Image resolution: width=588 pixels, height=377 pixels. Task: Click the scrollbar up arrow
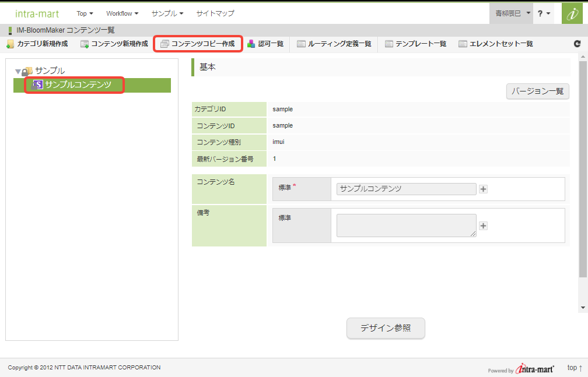point(583,57)
